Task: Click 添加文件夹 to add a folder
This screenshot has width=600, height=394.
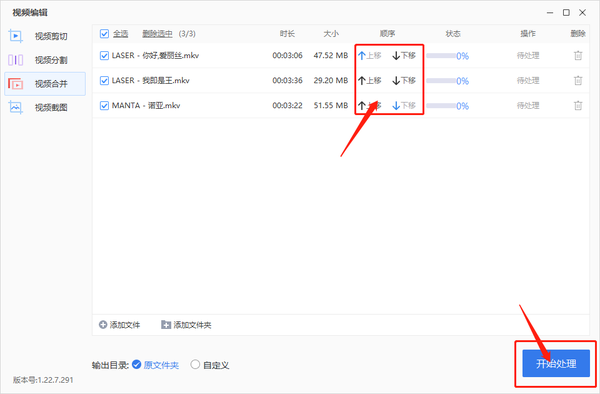Action: (186, 325)
